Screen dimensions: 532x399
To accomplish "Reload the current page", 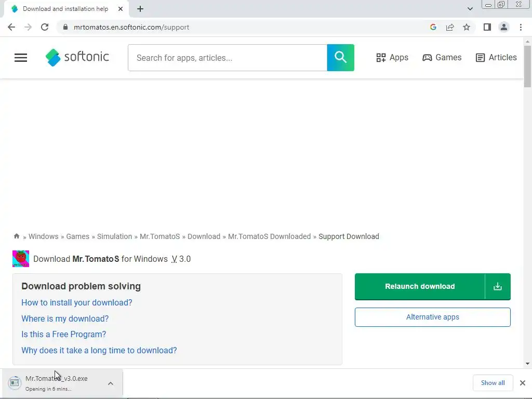I will (x=45, y=27).
